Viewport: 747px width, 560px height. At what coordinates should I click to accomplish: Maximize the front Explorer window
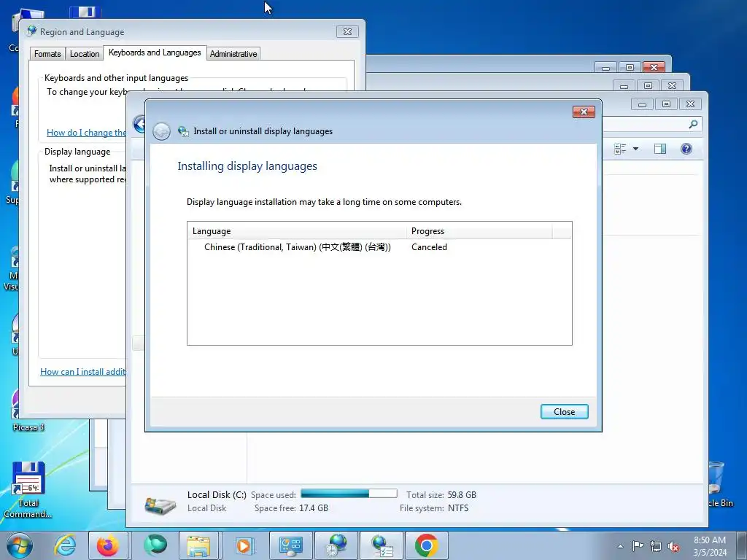666,104
